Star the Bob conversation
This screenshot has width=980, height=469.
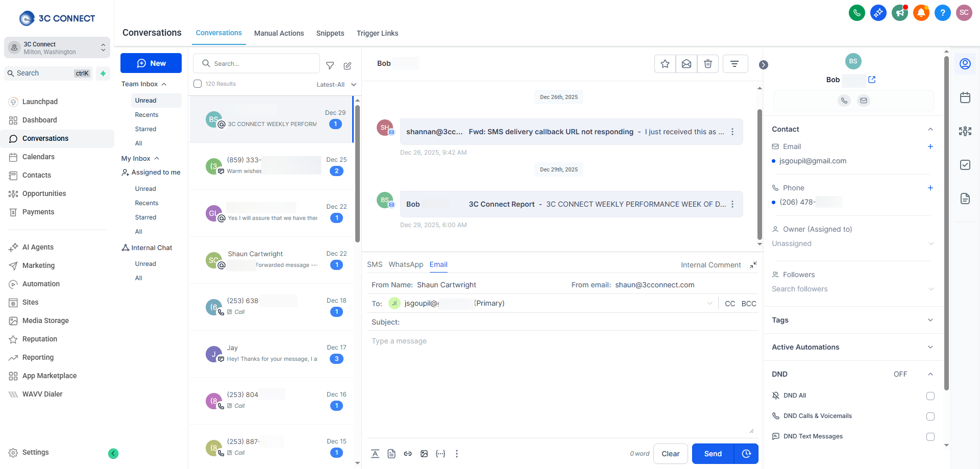pos(665,64)
